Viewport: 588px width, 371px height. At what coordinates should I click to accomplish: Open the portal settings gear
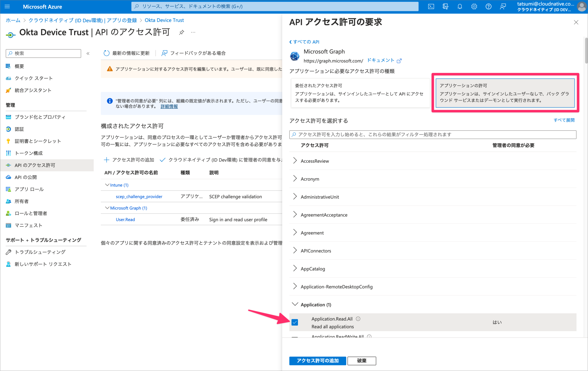[474, 6]
